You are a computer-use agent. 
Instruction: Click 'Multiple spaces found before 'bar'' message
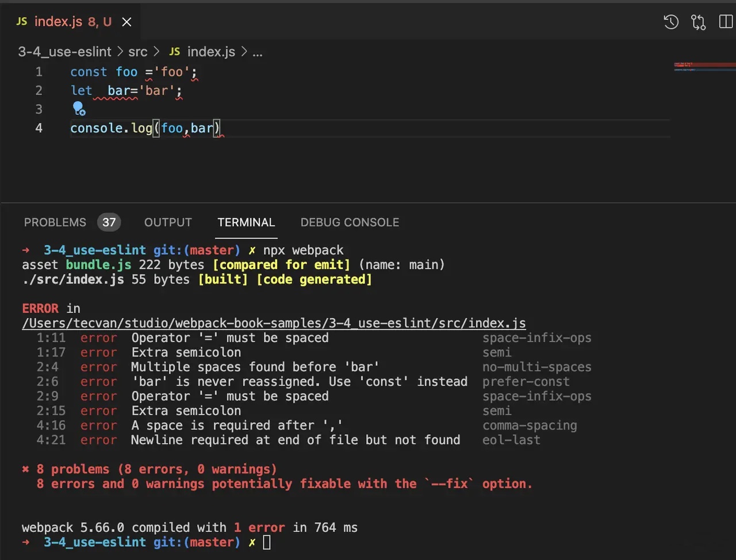tap(255, 367)
